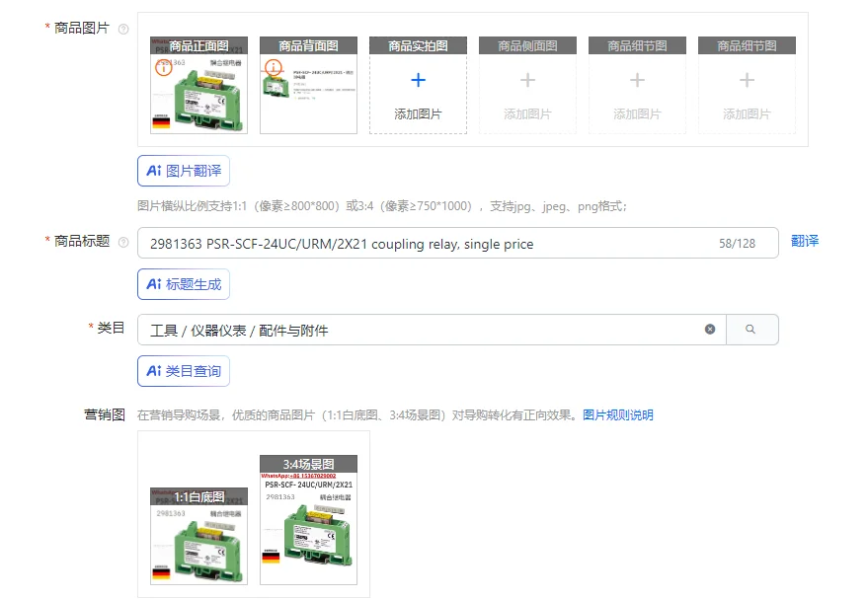The width and height of the screenshot is (868, 599).
Task: Click the plus icon in 商品实拍图 slot
Action: pyautogui.click(x=418, y=80)
